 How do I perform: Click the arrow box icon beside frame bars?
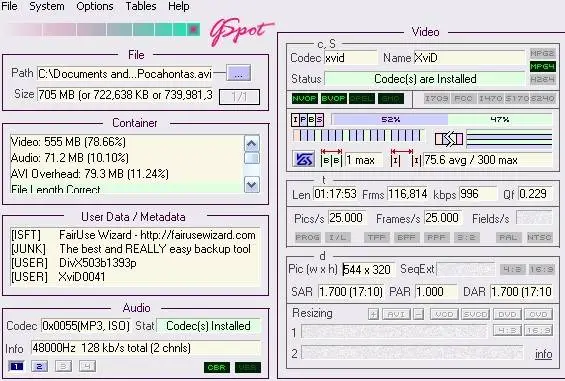[x=449, y=139]
